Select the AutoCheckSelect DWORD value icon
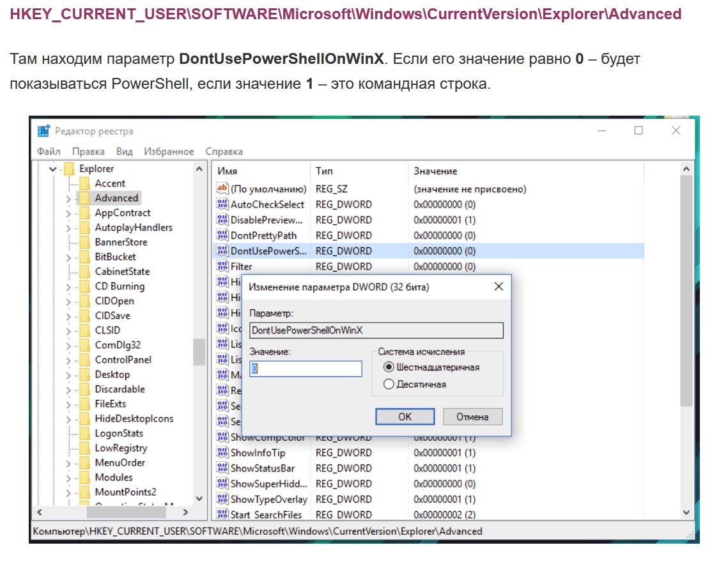 coord(222,204)
